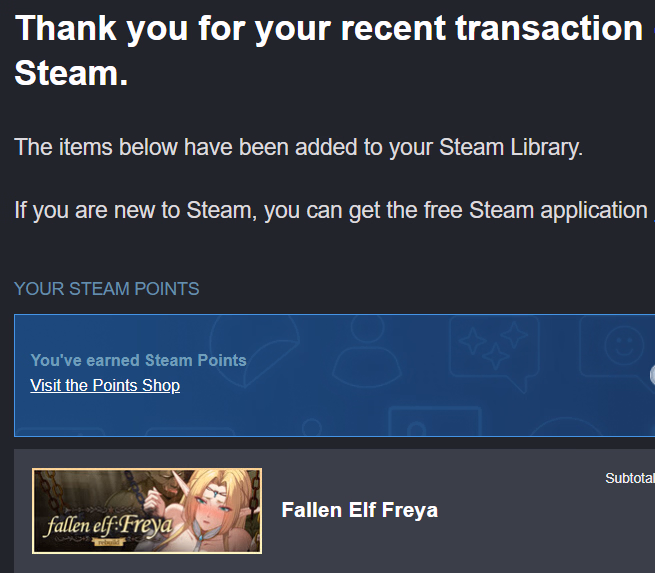The width and height of the screenshot is (655, 573).
Task: Click the Subtotal label
Action: (x=629, y=479)
